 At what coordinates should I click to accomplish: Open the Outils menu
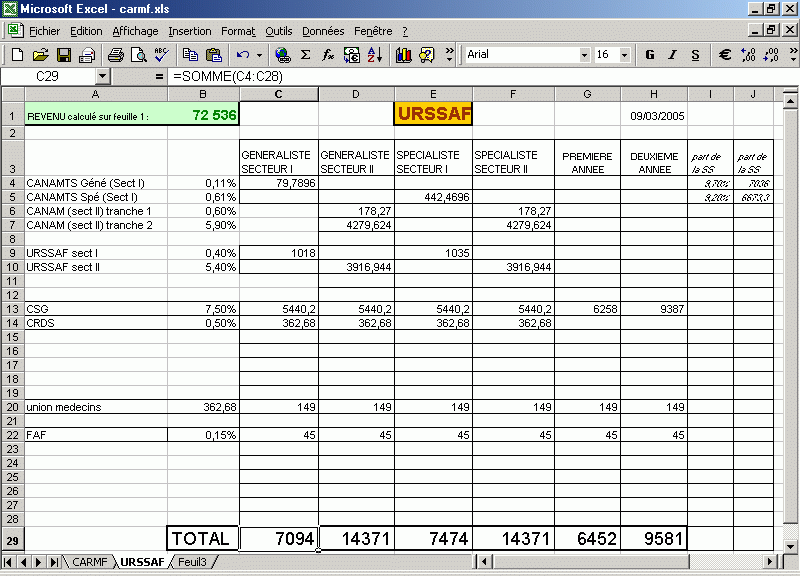[279, 31]
